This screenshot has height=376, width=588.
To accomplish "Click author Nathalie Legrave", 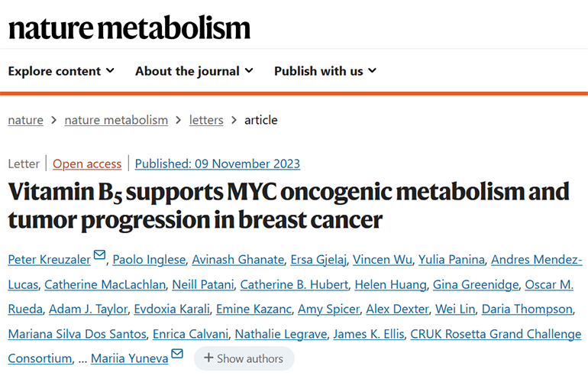I will [281, 334].
